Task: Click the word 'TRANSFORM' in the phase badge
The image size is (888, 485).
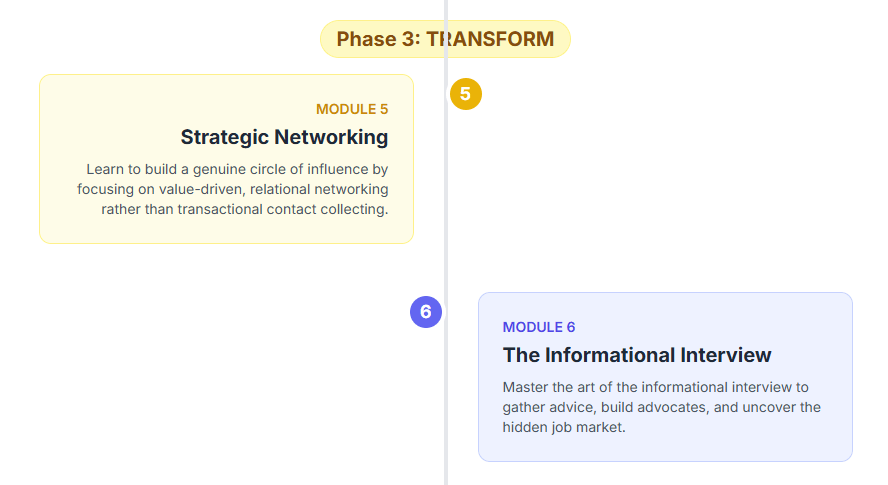Action: click(490, 39)
